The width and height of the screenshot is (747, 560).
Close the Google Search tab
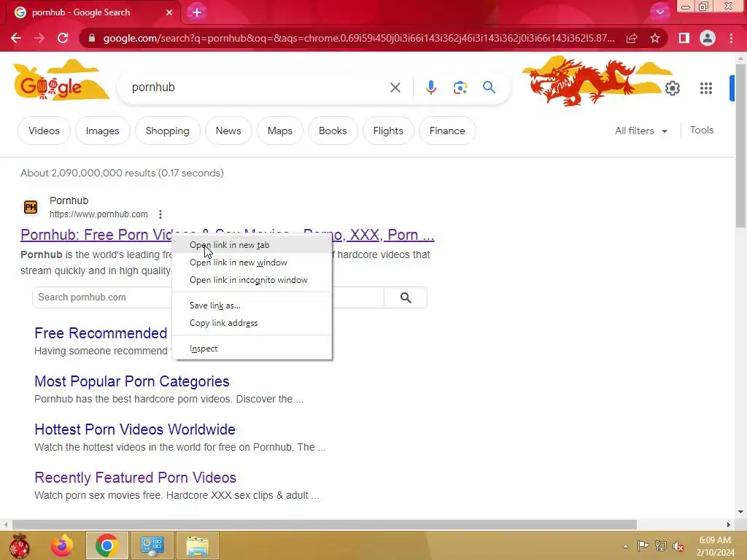click(169, 12)
